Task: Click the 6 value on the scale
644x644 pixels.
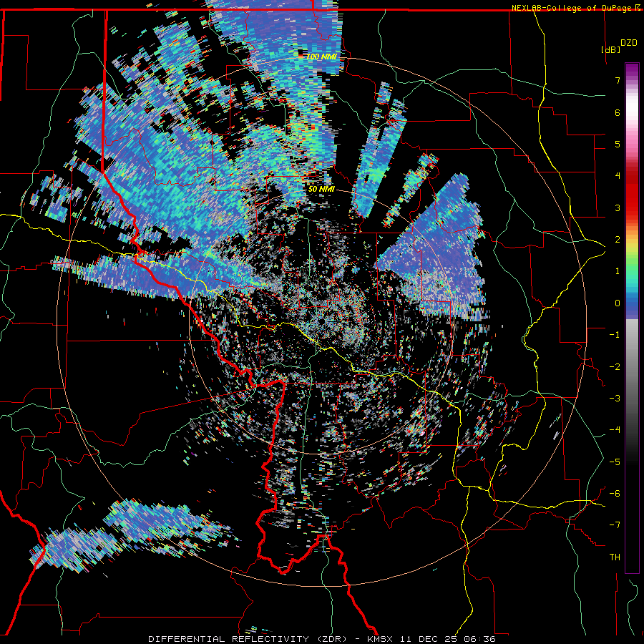Action: [617, 112]
